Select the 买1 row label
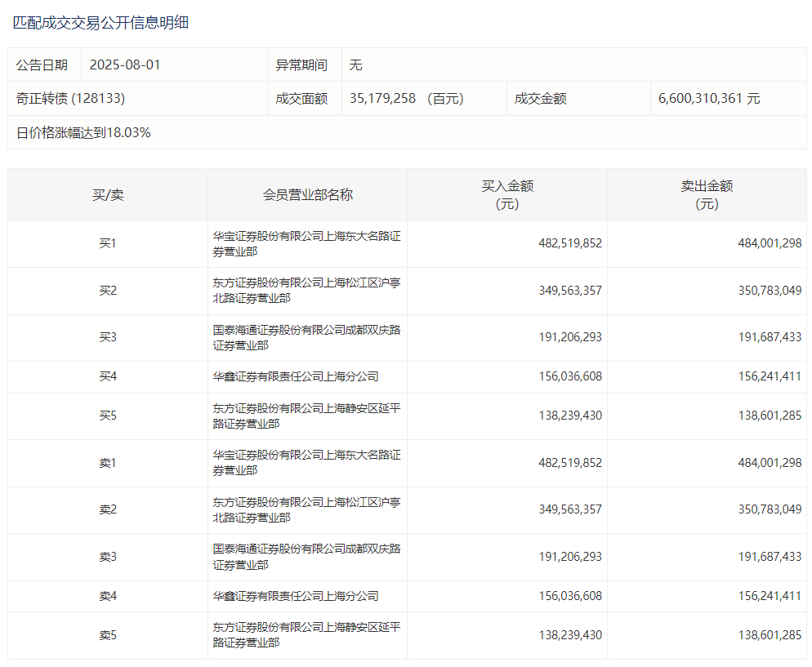The height and width of the screenshot is (667, 812). (x=108, y=243)
